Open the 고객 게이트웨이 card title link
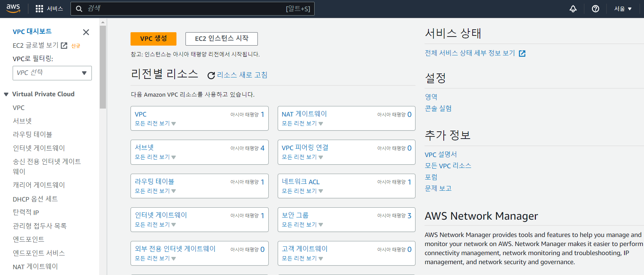The height and width of the screenshot is (275, 644). coord(305,249)
